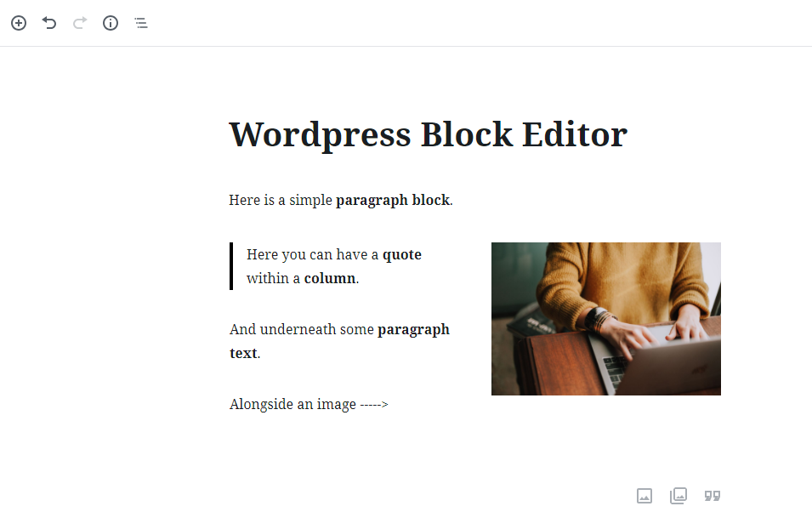Screen dimensions: 812x529
Task: Click the Add block plus icon
Action: [19, 23]
